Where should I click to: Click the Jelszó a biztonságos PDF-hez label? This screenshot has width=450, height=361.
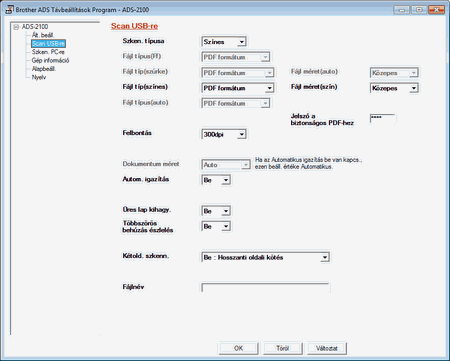322,119
